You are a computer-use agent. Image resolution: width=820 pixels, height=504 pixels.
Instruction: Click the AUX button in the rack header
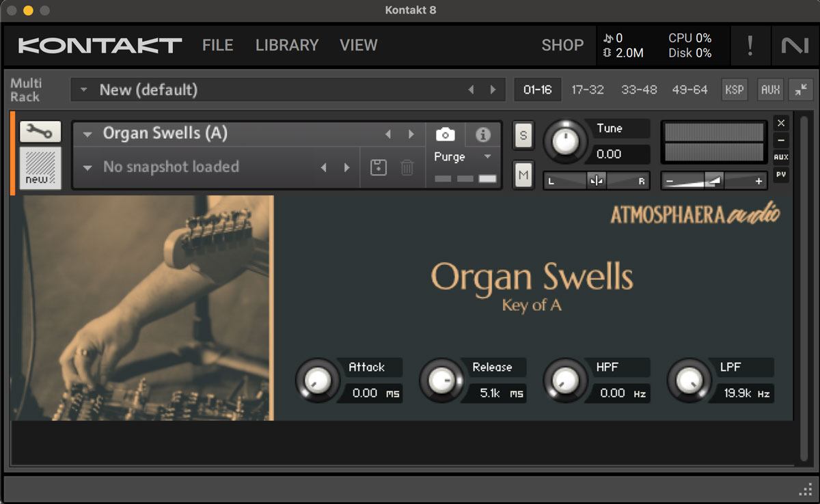coord(770,89)
